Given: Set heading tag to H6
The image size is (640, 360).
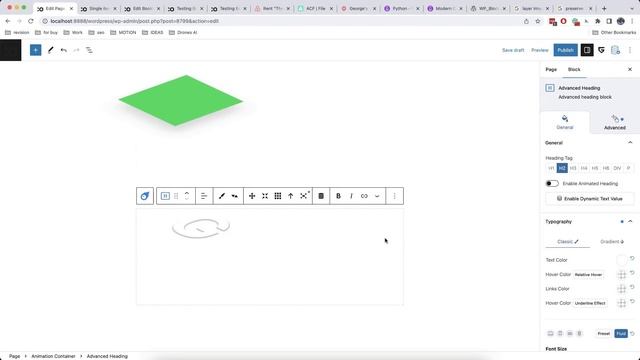Looking at the screenshot, I should [606, 168].
